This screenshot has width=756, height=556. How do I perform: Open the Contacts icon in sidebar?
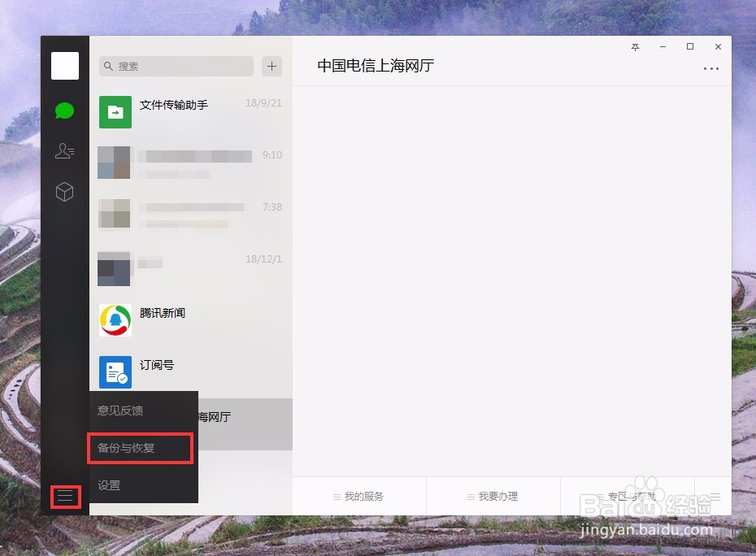click(x=65, y=151)
